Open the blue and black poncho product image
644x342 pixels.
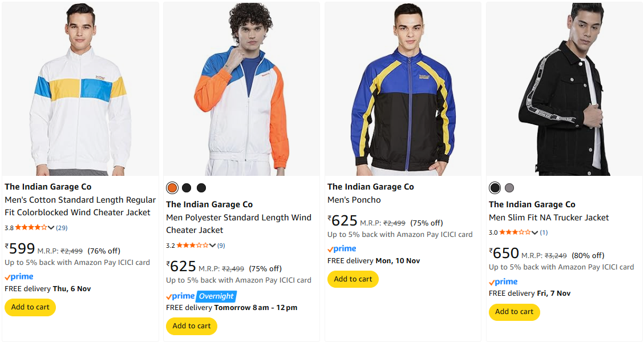click(x=403, y=89)
